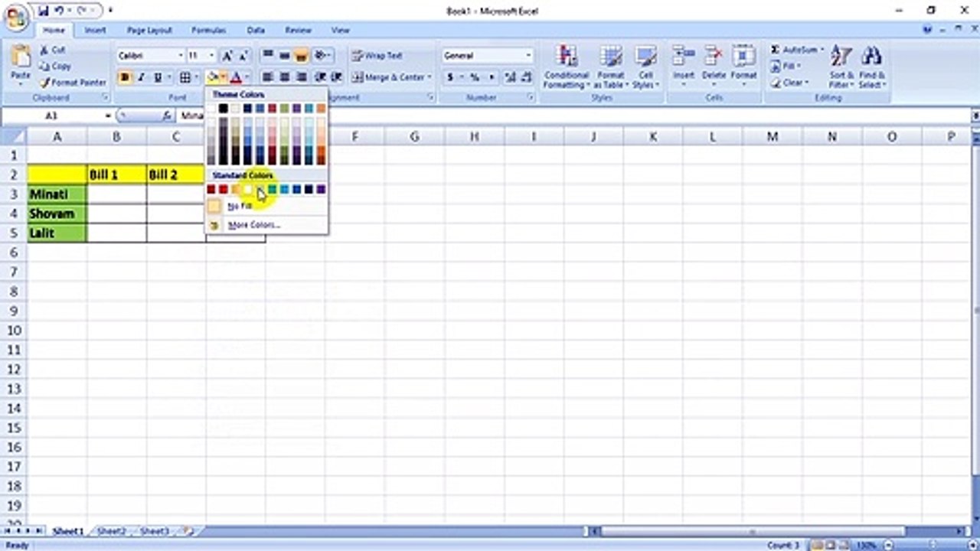980x551 pixels.
Task: Click the Orientation text-angle icon
Action: click(320, 56)
